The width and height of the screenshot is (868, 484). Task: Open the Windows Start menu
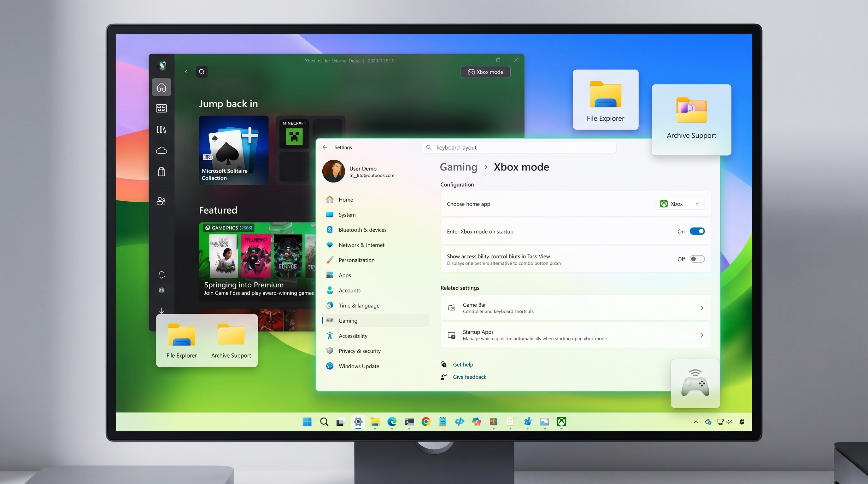[x=307, y=422]
